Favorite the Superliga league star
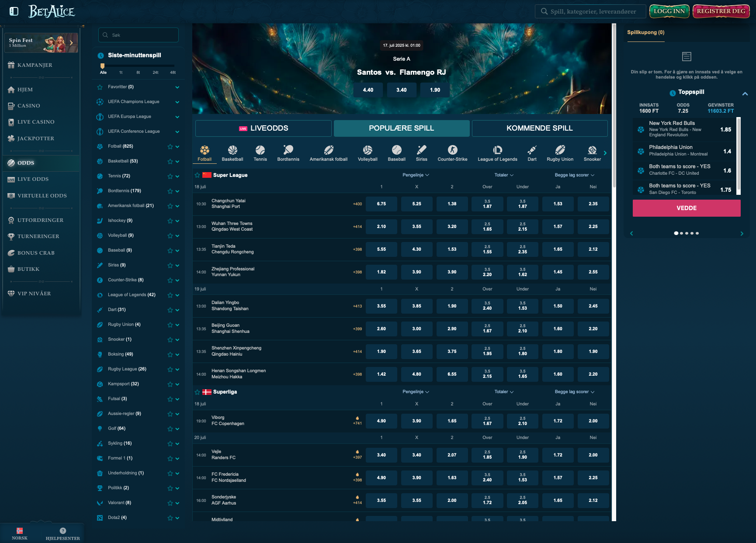Screen dimensions: 756x543 click(x=198, y=392)
